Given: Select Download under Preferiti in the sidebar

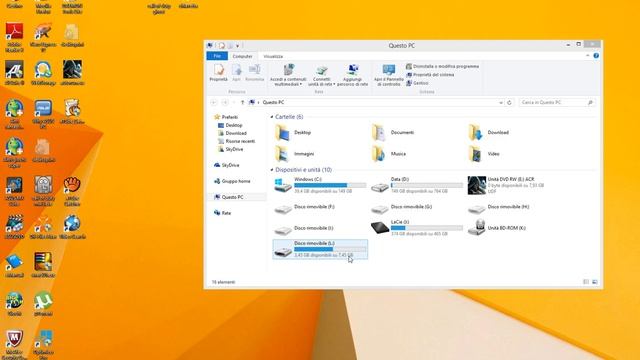Looking at the screenshot, I should 232,133.
